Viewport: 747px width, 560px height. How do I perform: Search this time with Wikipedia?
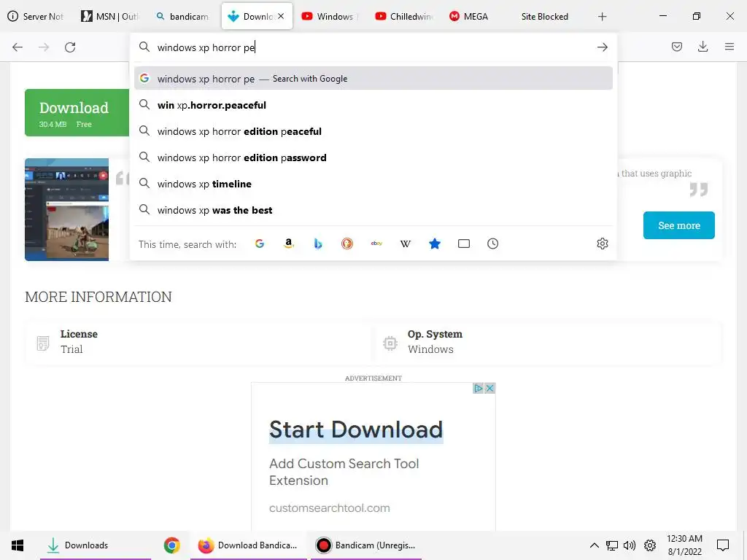point(406,244)
